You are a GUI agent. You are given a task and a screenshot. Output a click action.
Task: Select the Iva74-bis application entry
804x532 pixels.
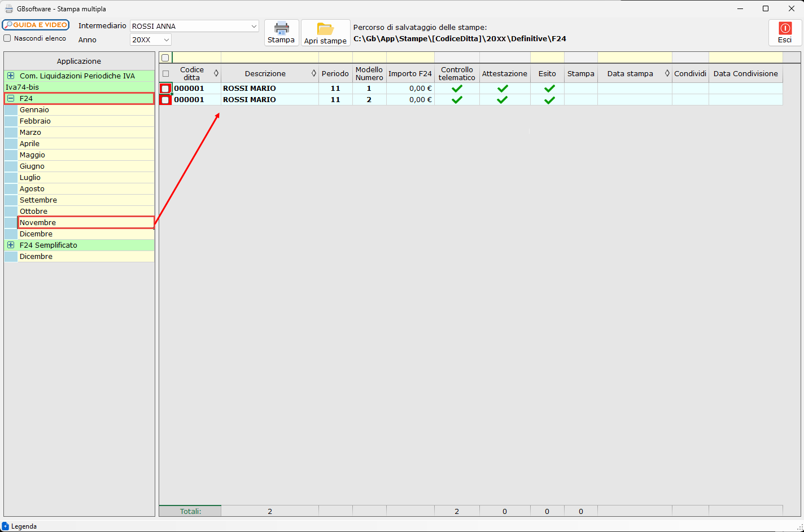23,87
